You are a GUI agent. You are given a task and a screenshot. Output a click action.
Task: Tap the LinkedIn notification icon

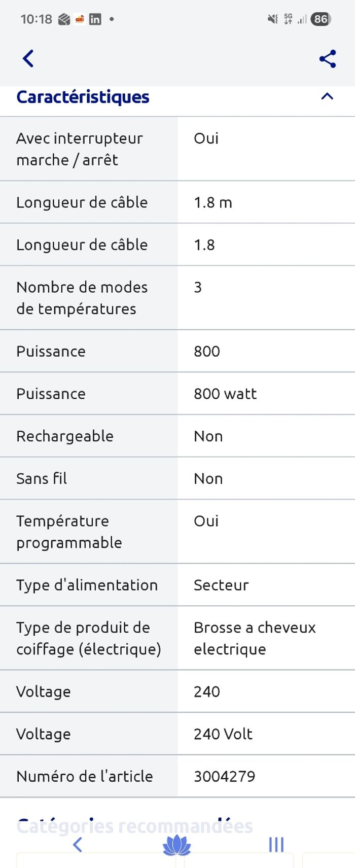tap(95, 19)
